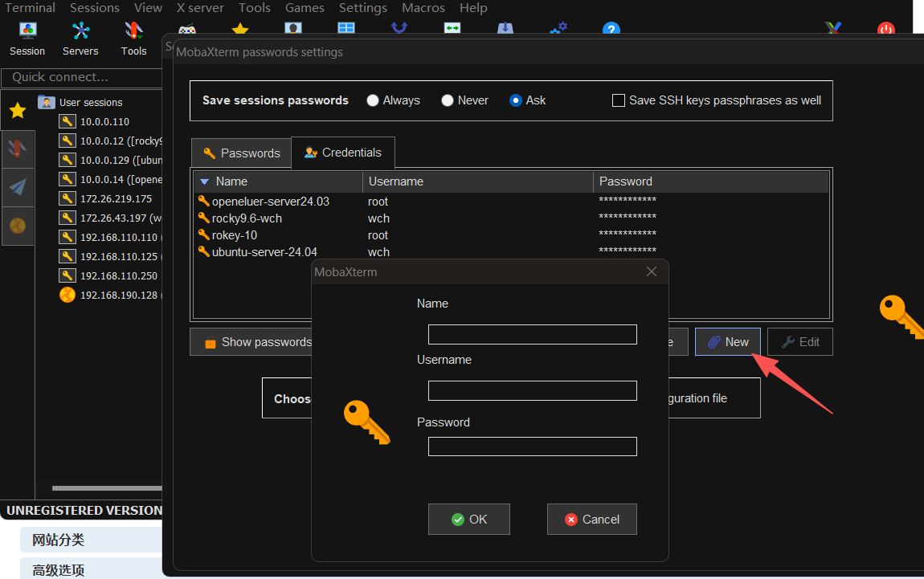Select session 192.168.110.125 in the tree
The width and height of the screenshot is (924, 579).
point(111,256)
